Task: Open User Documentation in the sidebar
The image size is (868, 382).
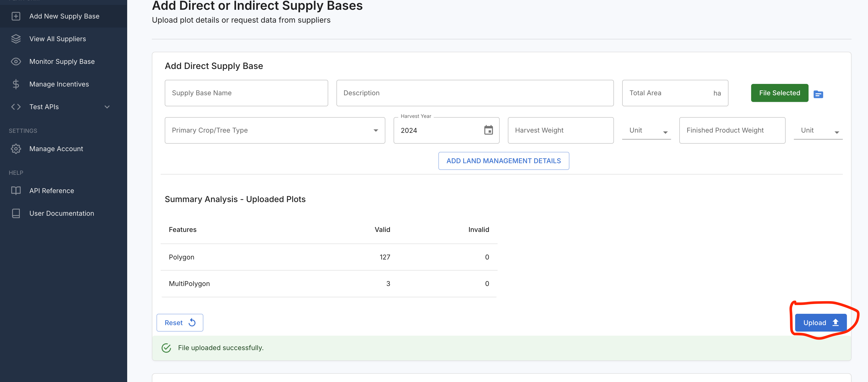Action: [x=62, y=213]
